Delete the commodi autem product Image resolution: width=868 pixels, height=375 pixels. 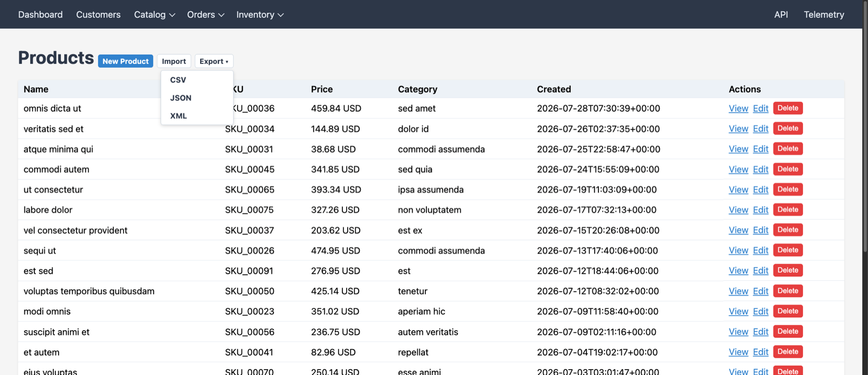tap(788, 169)
